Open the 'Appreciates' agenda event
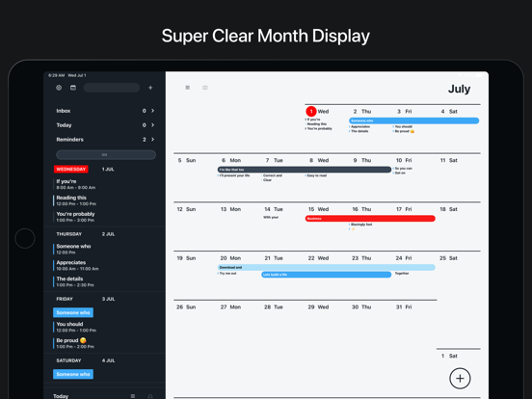 pos(77,265)
